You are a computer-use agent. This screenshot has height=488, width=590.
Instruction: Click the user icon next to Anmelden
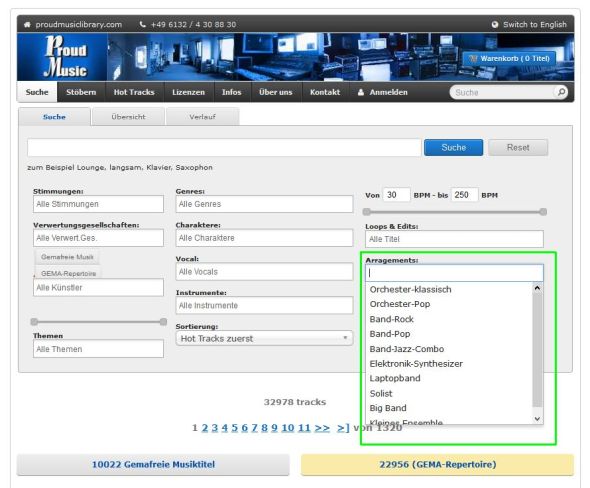pyautogui.click(x=361, y=92)
